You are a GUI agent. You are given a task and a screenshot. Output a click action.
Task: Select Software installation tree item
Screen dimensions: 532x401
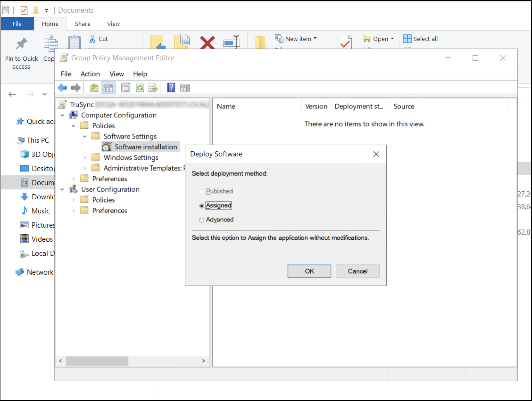point(145,147)
